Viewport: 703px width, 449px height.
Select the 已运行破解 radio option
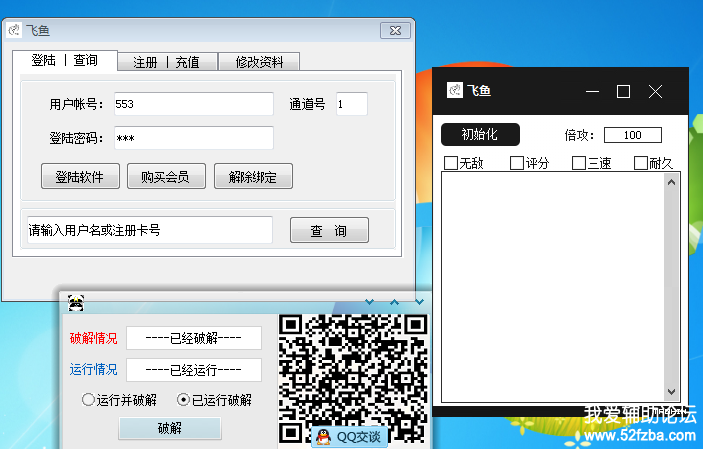click(x=183, y=399)
